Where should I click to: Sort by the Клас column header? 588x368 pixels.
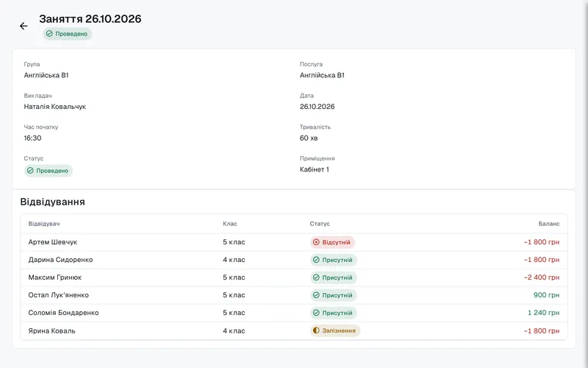pyautogui.click(x=230, y=224)
